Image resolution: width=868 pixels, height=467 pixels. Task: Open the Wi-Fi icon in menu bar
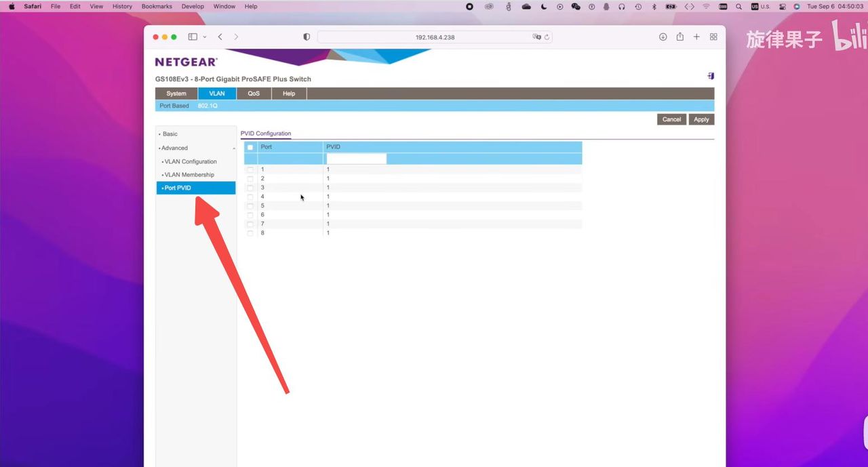707,6
